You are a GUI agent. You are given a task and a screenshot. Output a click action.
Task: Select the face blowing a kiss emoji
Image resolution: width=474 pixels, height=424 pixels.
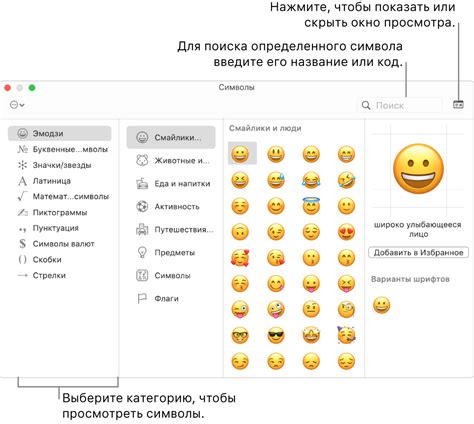tap(276, 258)
